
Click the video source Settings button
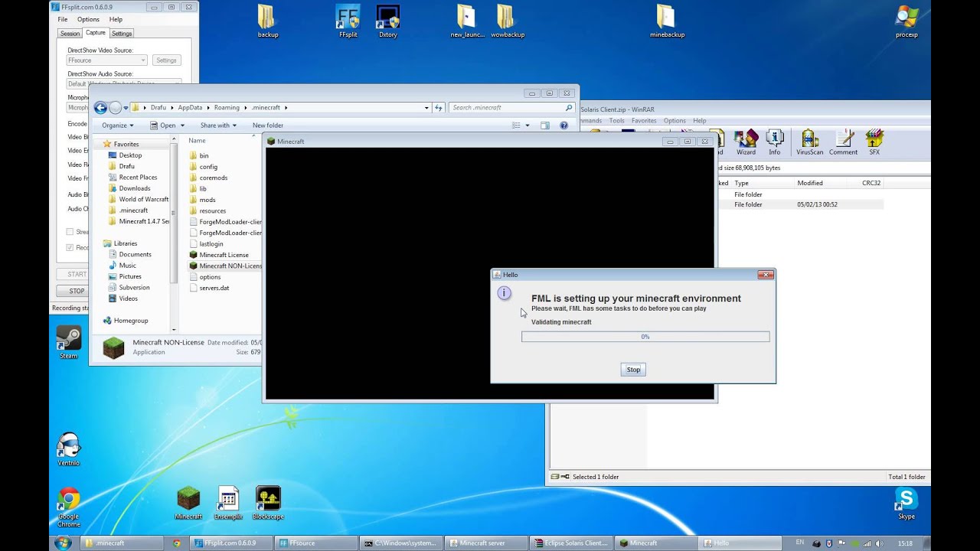pyautogui.click(x=166, y=60)
